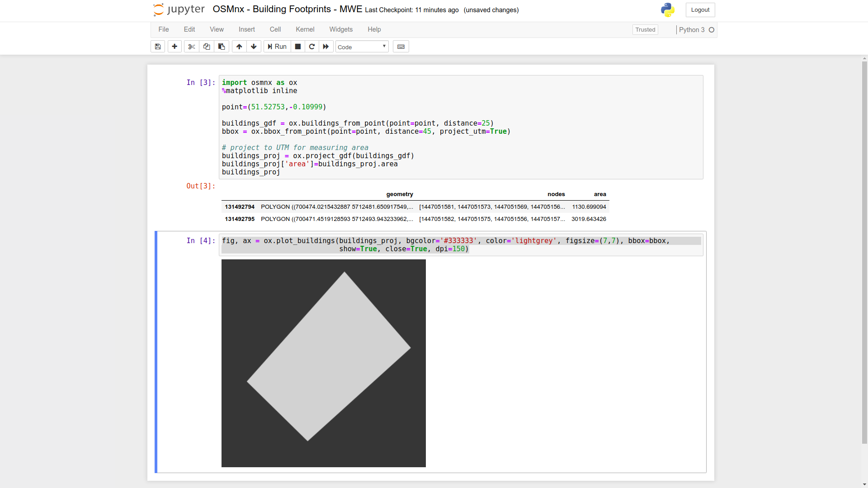The image size is (868, 488).
Task: Log out of Jupyter
Action: click(700, 9)
